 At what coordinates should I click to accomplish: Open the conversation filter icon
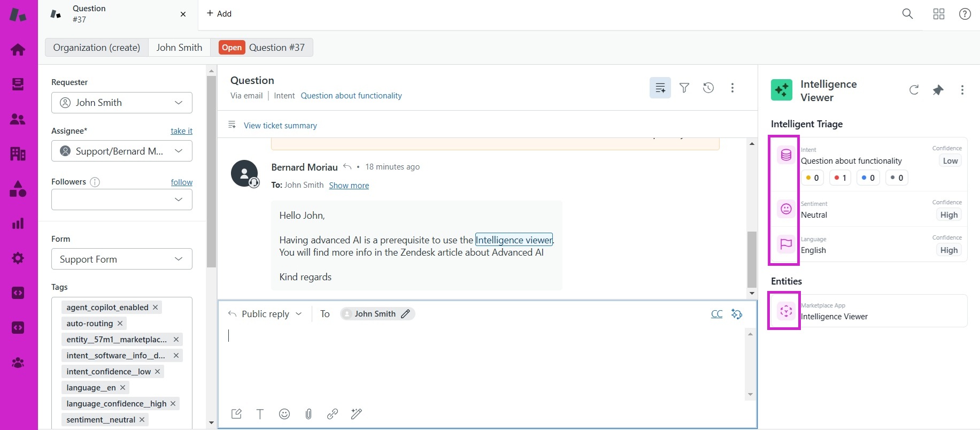pyautogui.click(x=684, y=88)
